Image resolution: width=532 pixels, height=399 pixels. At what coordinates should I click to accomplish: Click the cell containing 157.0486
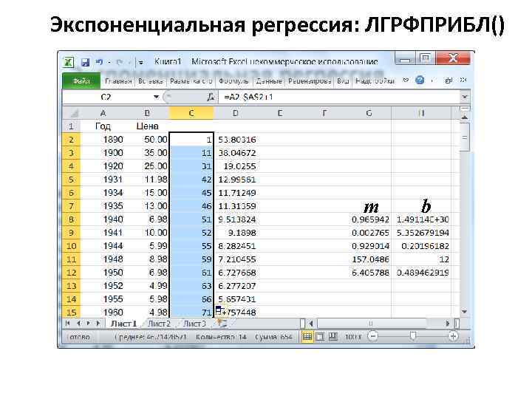[369, 259]
